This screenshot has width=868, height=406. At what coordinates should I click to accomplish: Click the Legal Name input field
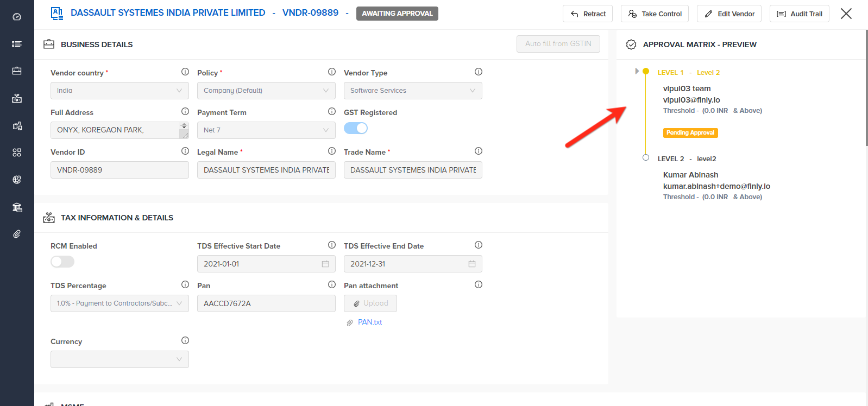pos(266,170)
